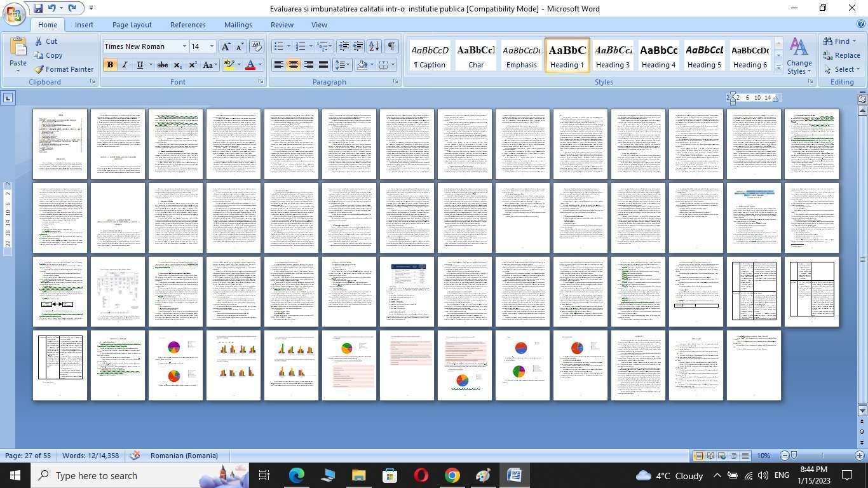Expand the Styles gallery More arrow

778,67
